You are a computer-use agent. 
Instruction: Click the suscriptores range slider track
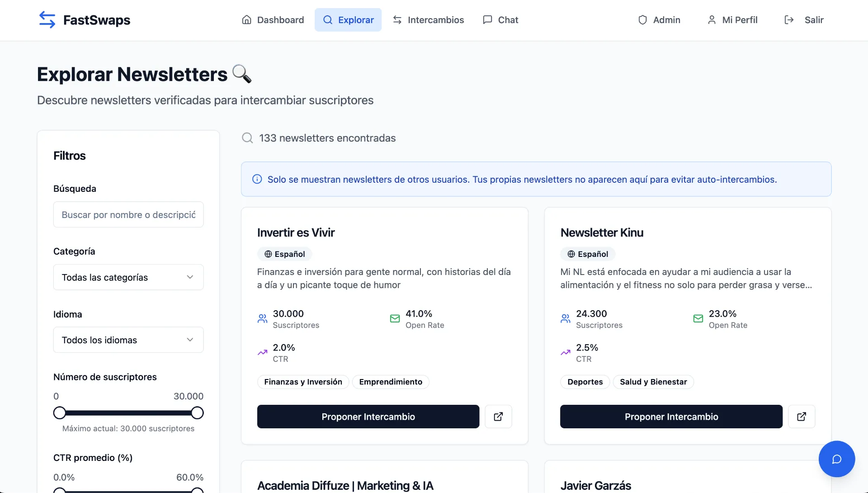(128, 413)
